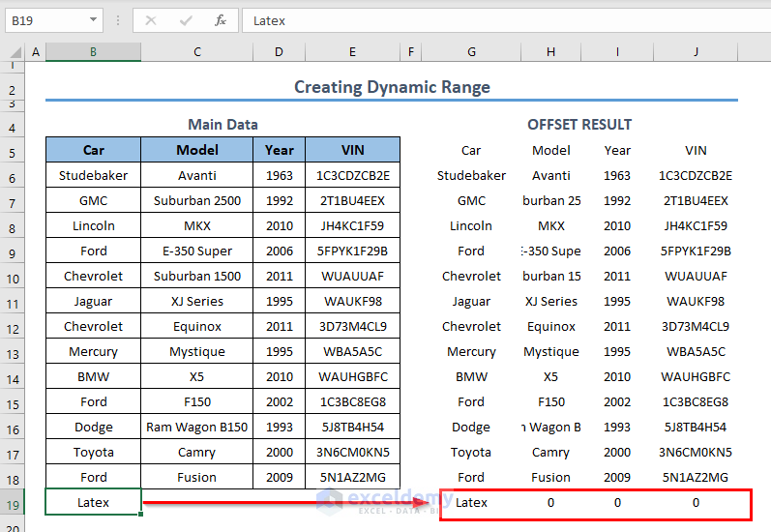Select the Mystique cell in Main Data
This screenshot has width=771, height=532.
coord(197,351)
